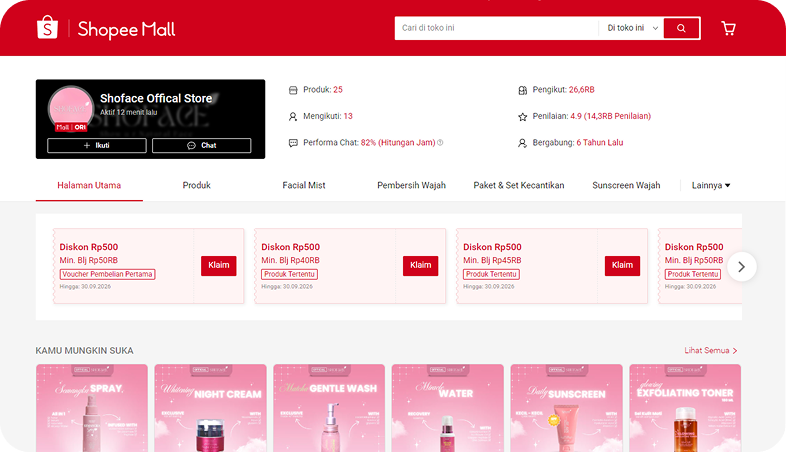Open the Sunscreen Wajah tab

(626, 185)
